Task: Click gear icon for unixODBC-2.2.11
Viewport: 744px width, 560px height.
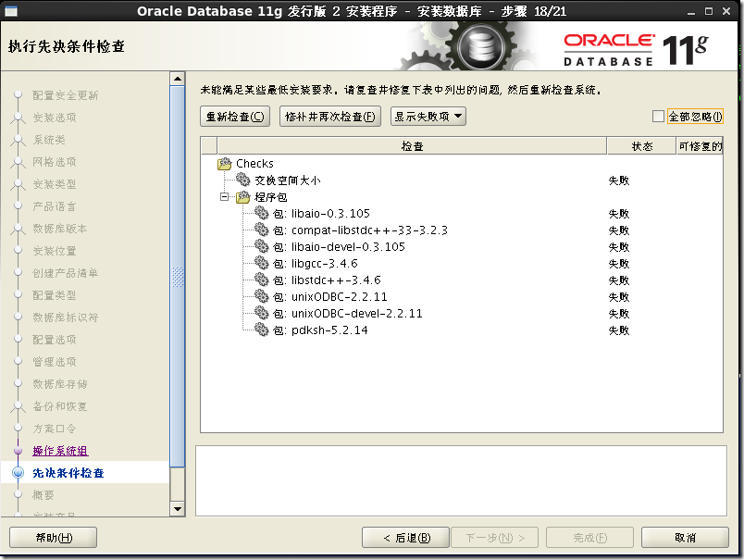Action: tap(262, 295)
